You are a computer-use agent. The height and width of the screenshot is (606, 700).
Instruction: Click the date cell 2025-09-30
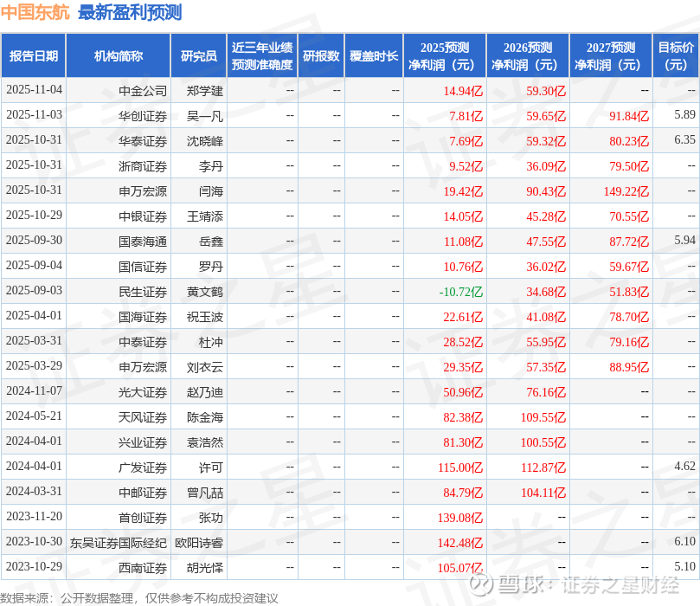(34, 240)
